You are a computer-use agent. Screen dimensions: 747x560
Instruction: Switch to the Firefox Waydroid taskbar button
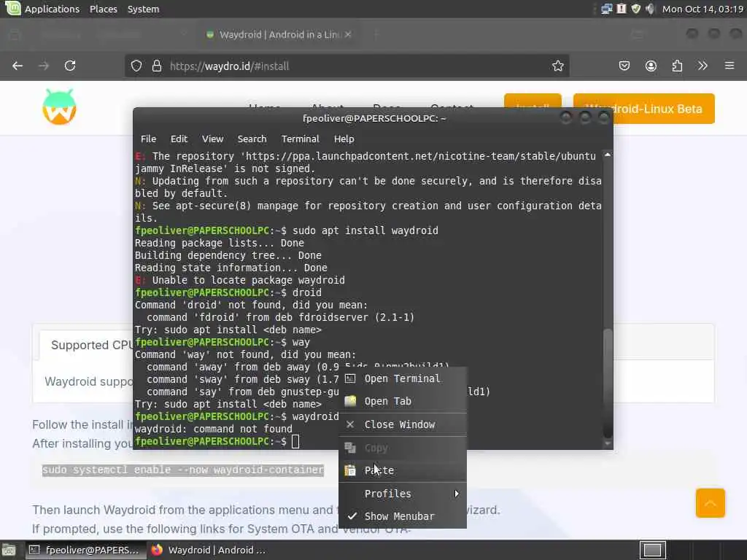click(x=209, y=550)
